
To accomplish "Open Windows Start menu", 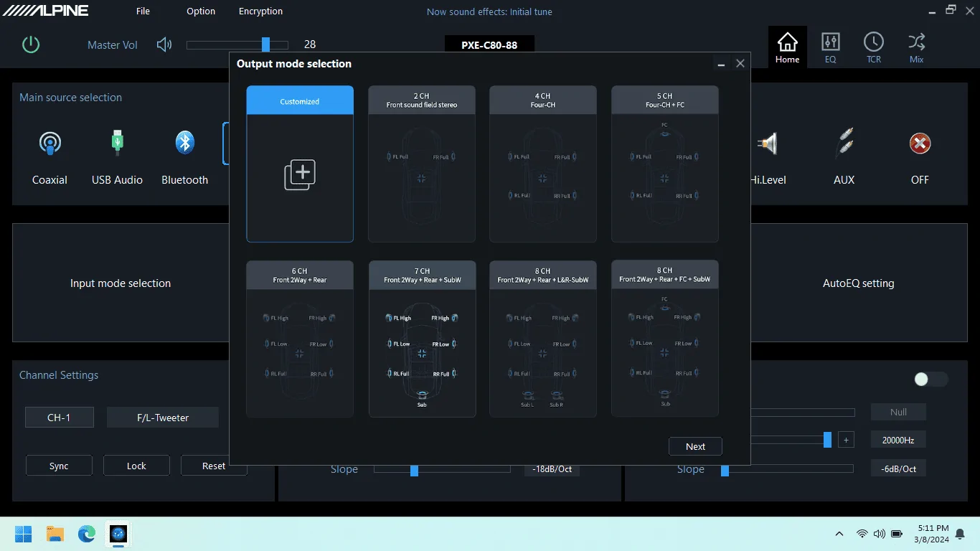I will pyautogui.click(x=24, y=534).
